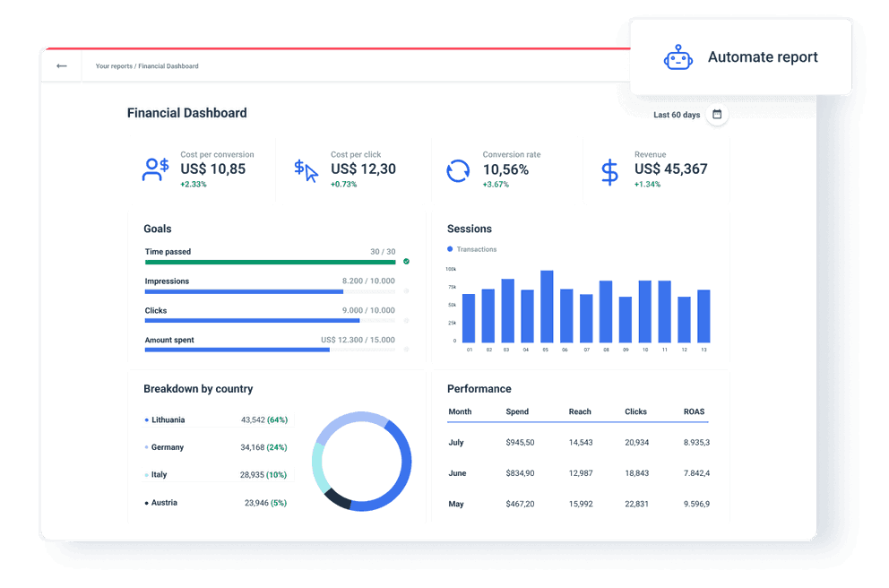Click the green checkmark on Time passed goal
Viewport: 889px width, 588px height.
coord(405,262)
